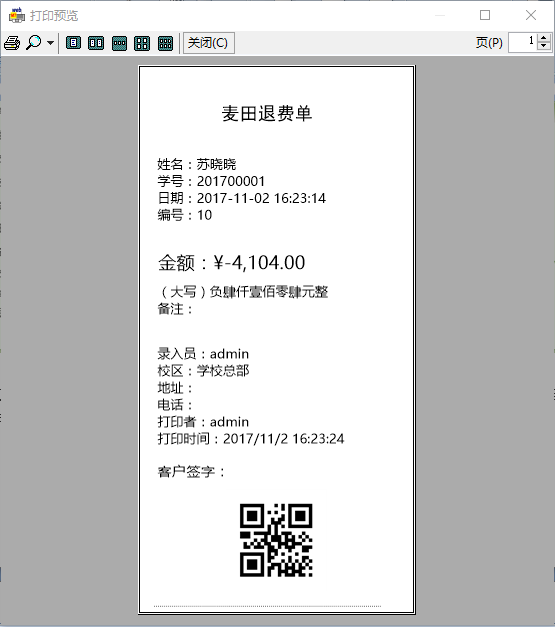
Task: Click the 关闭(C) button
Action: [x=208, y=43]
